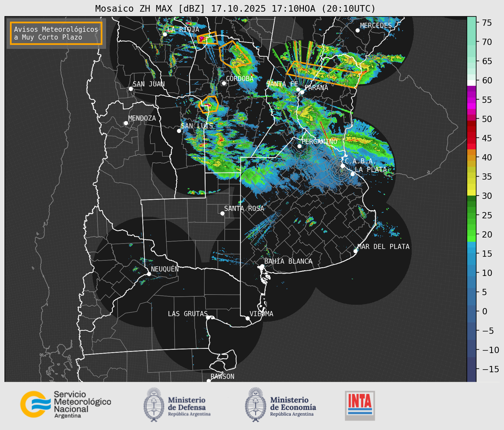Click the warning polygon north of Córdoba

coord(235,54)
